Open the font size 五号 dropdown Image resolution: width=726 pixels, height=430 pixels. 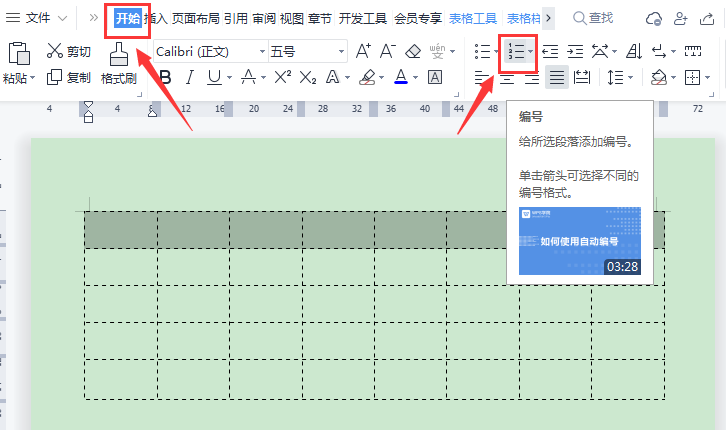(x=341, y=51)
